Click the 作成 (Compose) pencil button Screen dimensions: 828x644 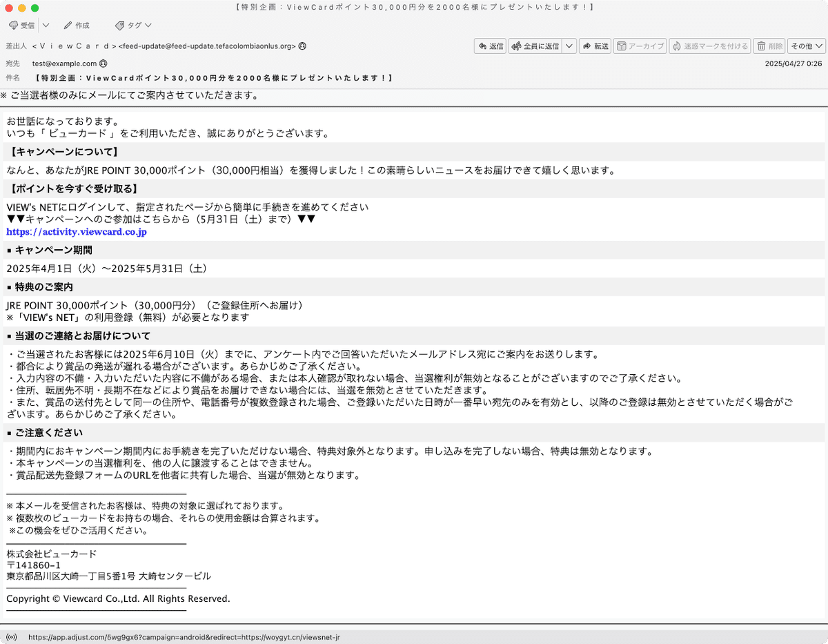coord(76,26)
